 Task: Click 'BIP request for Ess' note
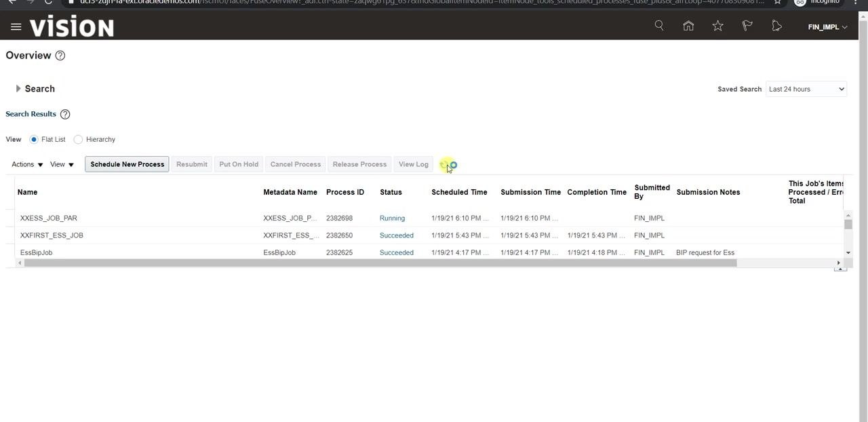click(x=705, y=252)
